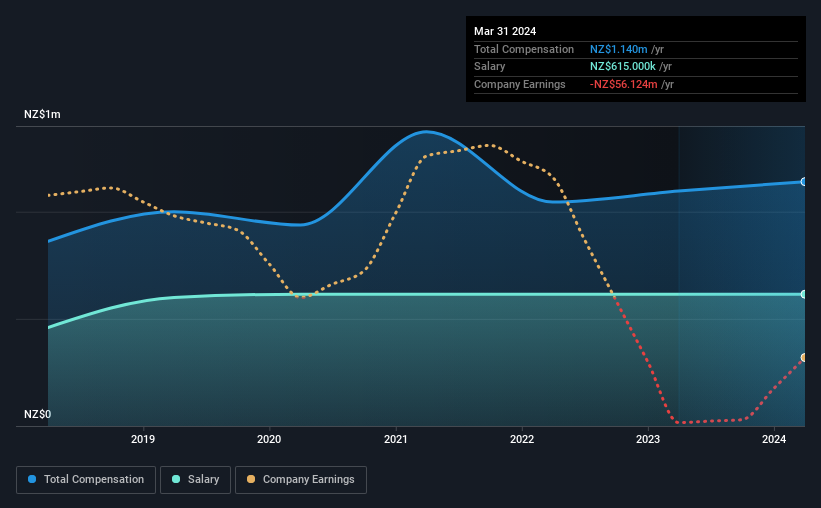Click the tooltip's Salary row label

490,67
